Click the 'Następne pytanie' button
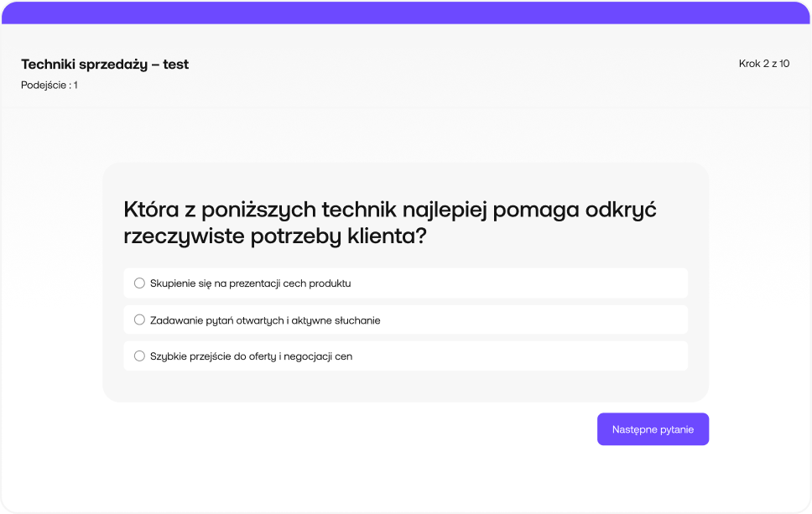Screen dimensions: 812x514 [x=653, y=429]
